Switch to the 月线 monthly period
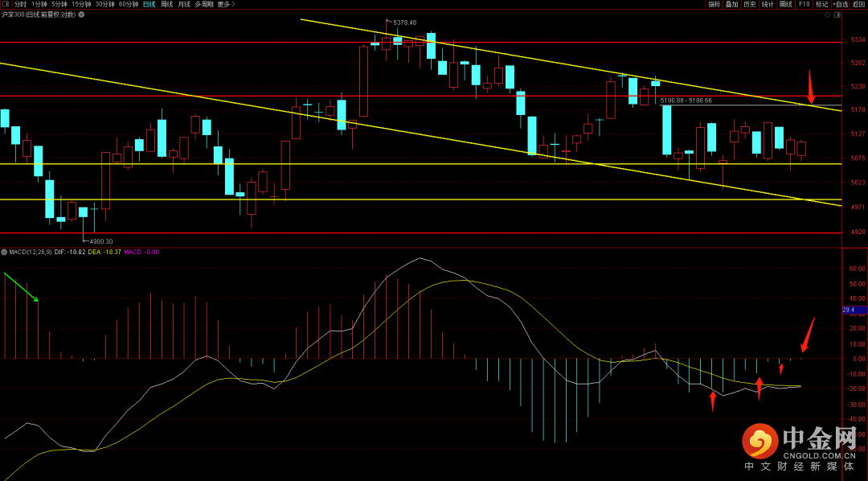868x481 pixels. 184,4
